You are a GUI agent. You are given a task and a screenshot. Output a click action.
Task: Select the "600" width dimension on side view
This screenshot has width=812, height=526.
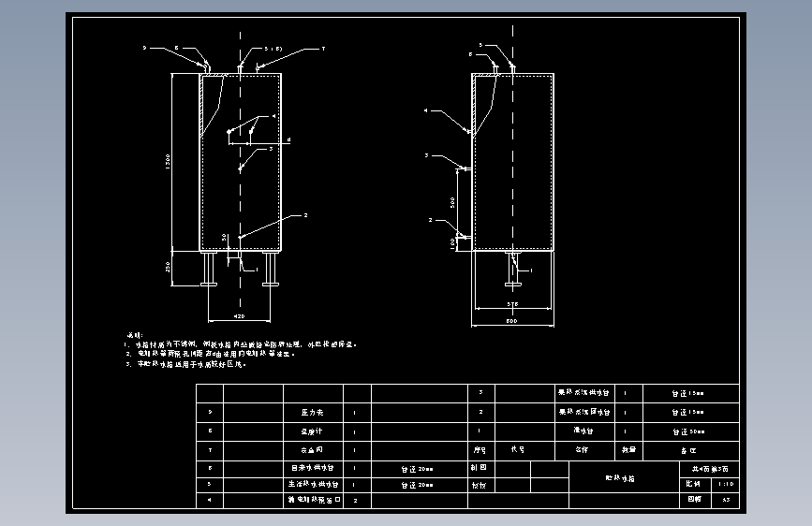511,322
